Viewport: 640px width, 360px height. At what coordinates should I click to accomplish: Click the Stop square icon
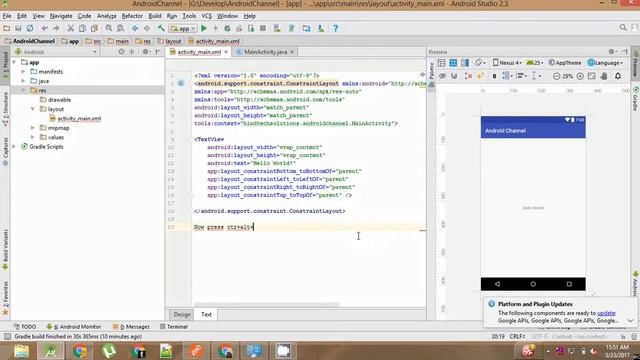(263, 29)
